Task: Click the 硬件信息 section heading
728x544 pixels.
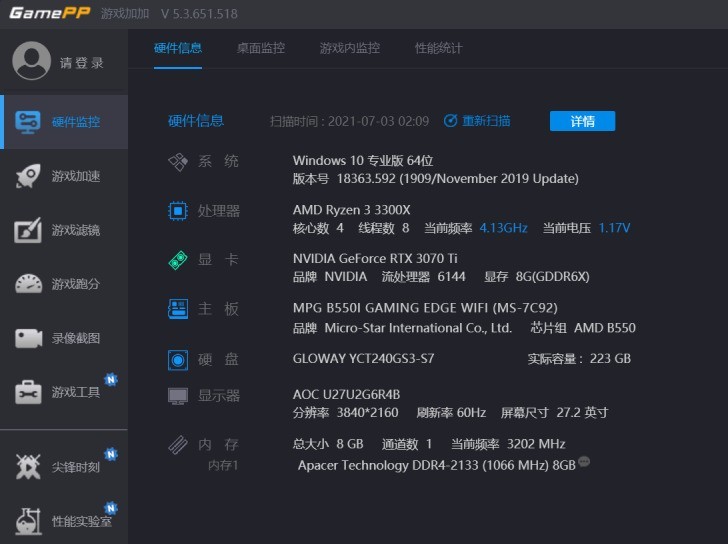Action: [196, 121]
